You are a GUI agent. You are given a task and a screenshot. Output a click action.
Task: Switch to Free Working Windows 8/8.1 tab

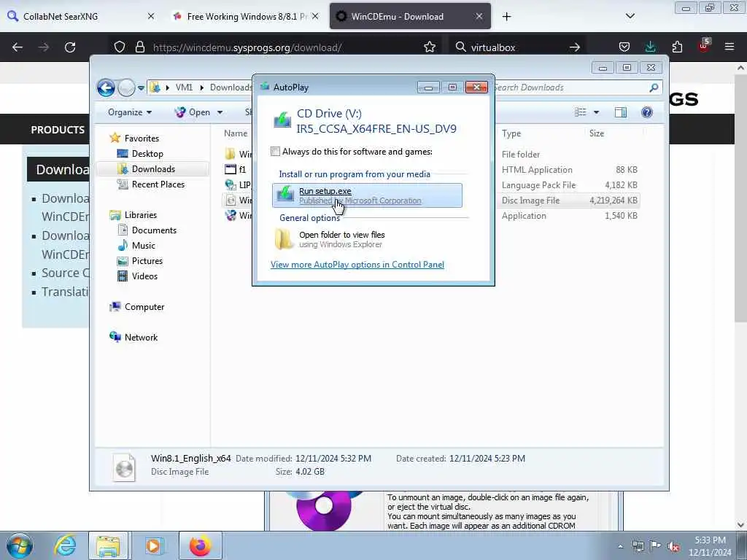246,16
